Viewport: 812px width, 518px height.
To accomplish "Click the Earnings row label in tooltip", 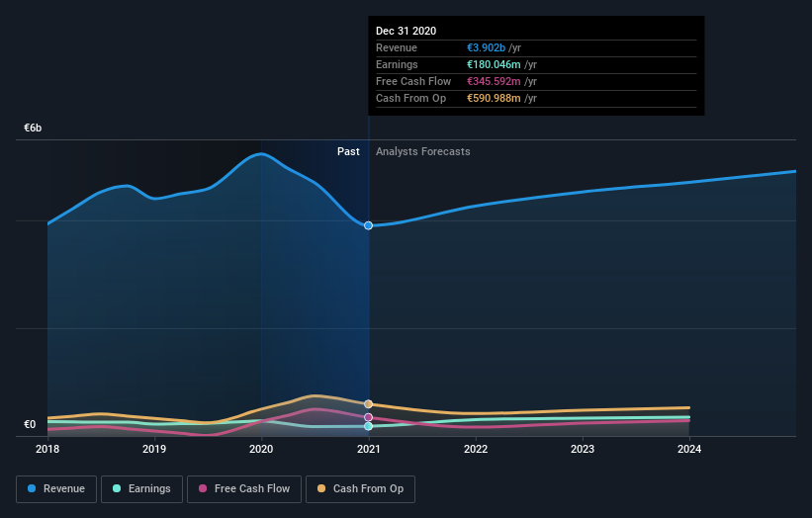I will (397, 64).
